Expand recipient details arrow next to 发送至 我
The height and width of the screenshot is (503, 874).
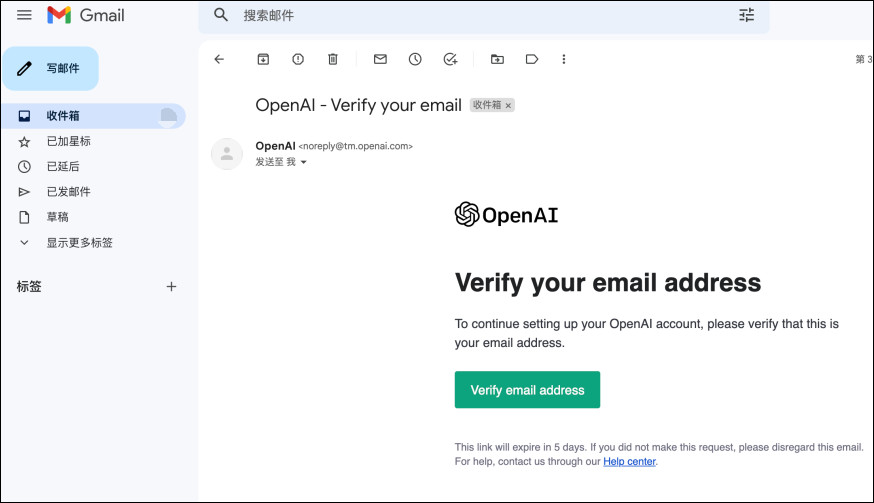tap(303, 162)
